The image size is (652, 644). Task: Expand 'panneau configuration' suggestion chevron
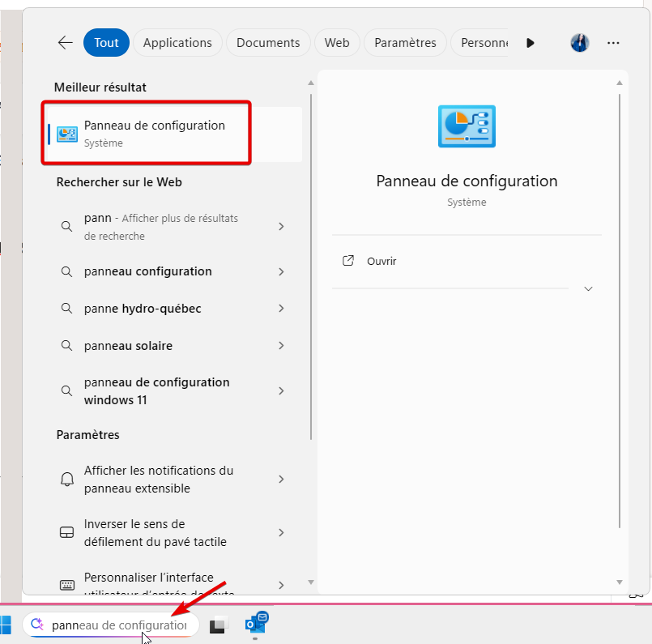281,271
